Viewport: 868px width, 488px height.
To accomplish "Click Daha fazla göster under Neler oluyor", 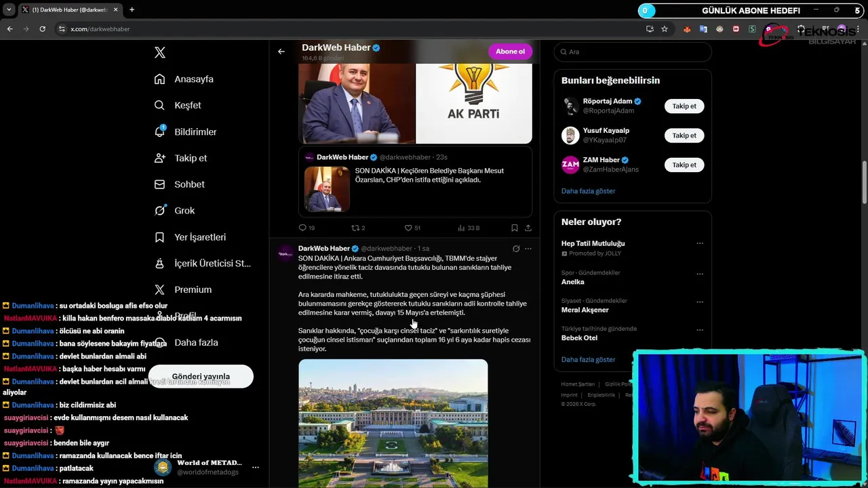I will [x=588, y=360].
